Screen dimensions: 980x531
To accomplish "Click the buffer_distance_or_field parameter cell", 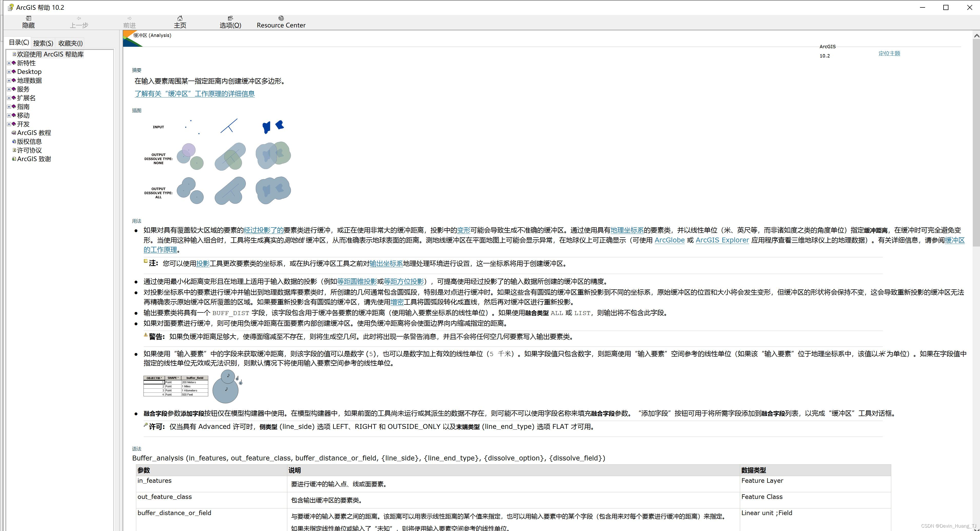I will click(x=211, y=520).
